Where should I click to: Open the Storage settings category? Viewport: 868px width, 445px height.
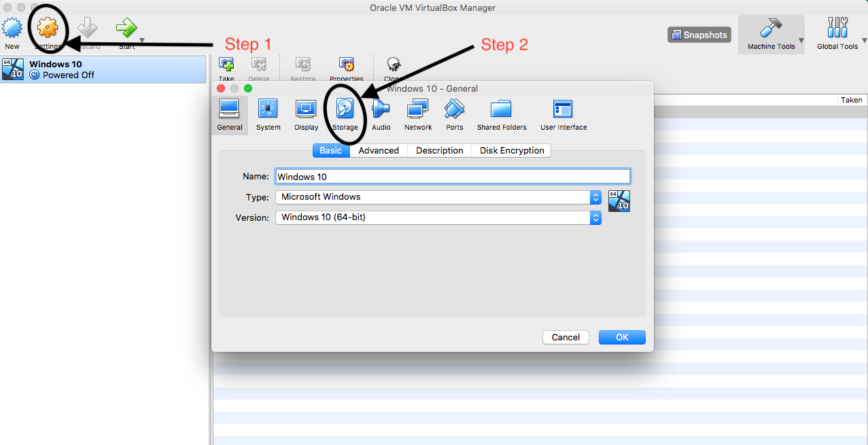pyautogui.click(x=345, y=114)
